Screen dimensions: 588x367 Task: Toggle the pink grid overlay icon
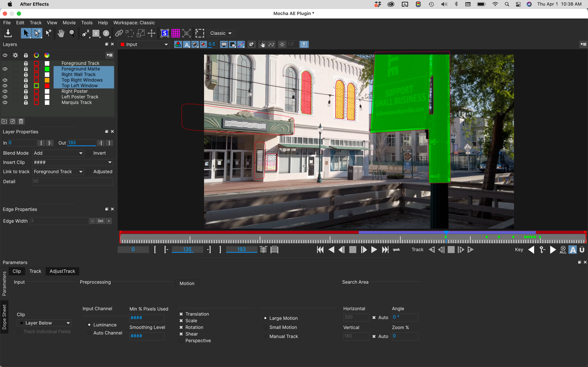(x=175, y=33)
